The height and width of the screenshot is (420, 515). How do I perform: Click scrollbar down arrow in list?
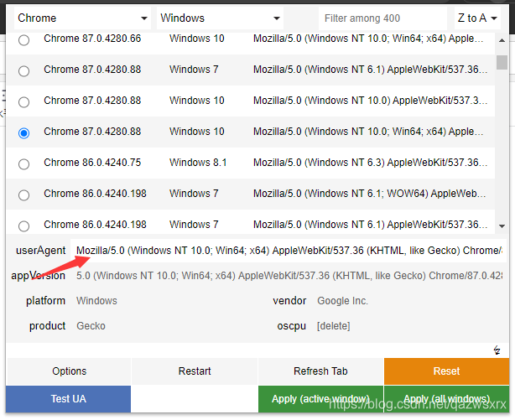click(502, 226)
